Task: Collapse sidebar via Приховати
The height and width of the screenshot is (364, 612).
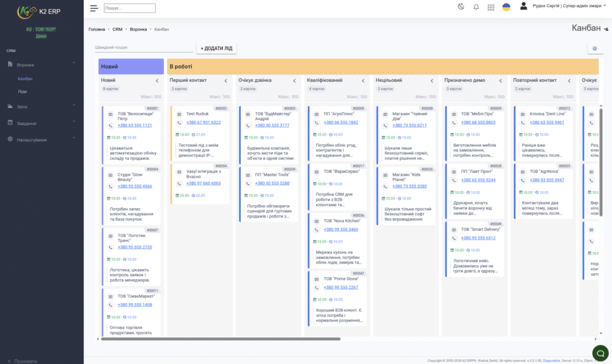Action: click(x=23, y=361)
